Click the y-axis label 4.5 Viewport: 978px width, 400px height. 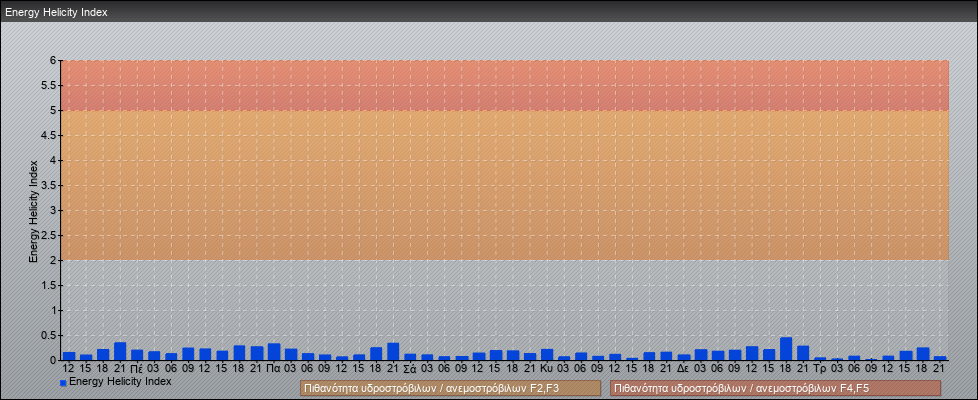click(49, 135)
